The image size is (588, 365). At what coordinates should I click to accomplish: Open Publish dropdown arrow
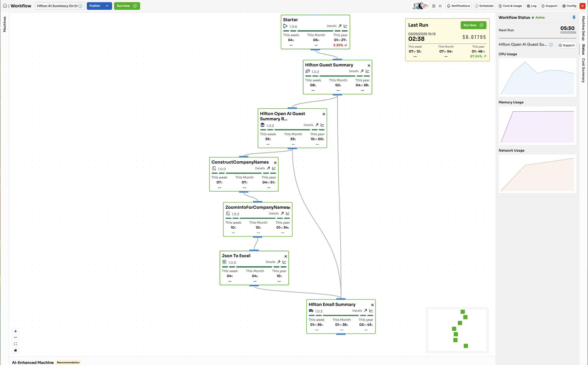tap(107, 6)
